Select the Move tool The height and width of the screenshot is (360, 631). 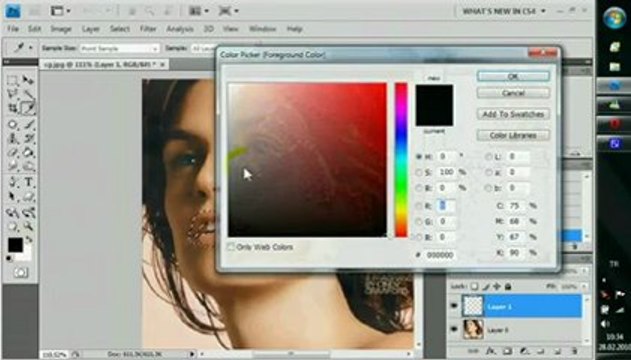pos(28,80)
